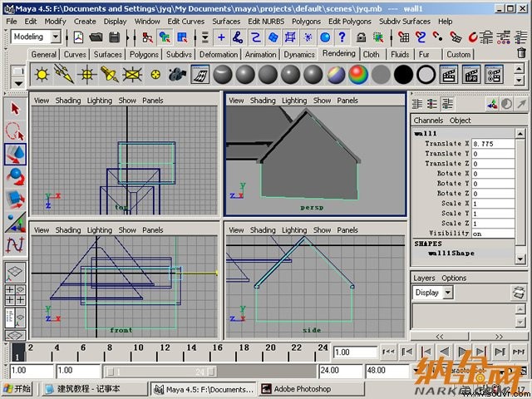Open the Edit Polygons menu

coord(349,22)
